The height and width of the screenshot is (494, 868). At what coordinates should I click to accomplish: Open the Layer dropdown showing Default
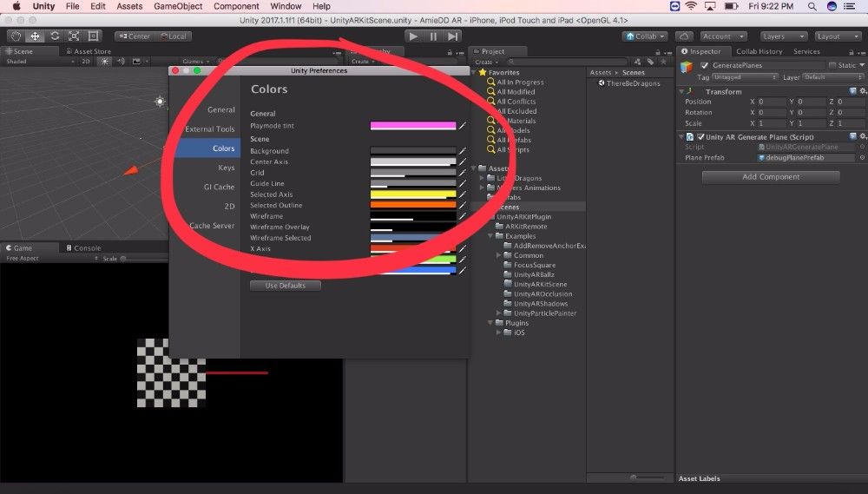pos(833,77)
